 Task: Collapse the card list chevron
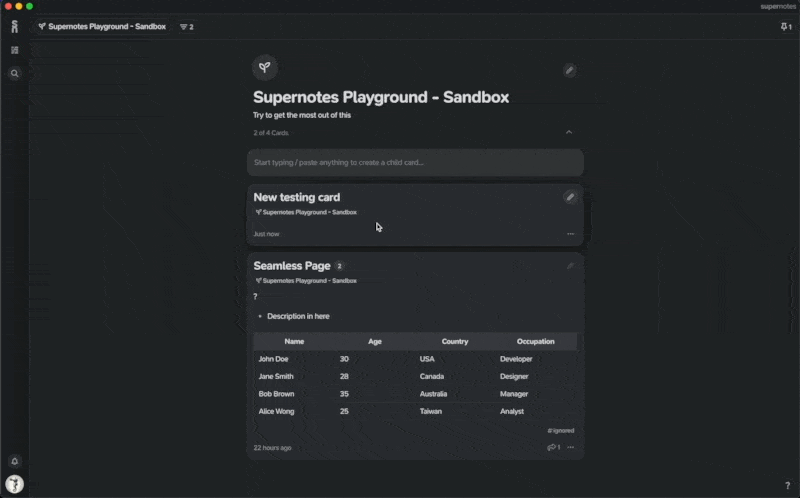(x=569, y=132)
